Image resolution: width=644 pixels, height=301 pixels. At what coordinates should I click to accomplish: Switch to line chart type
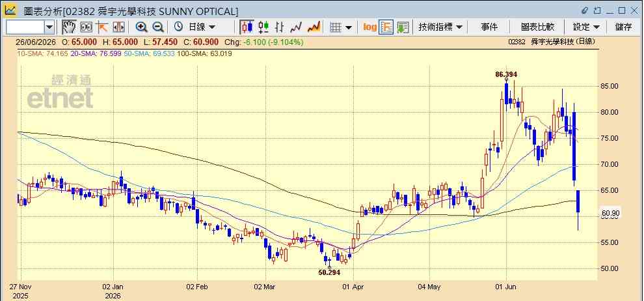click(x=296, y=27)
